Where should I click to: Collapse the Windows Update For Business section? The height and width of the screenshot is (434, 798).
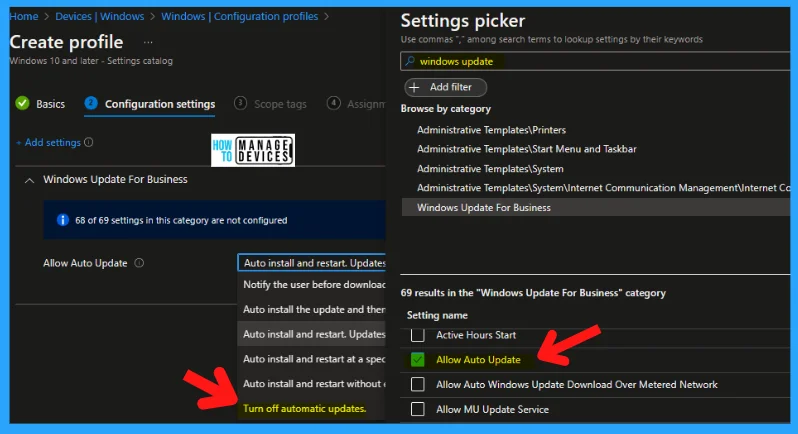coord(30,180)
